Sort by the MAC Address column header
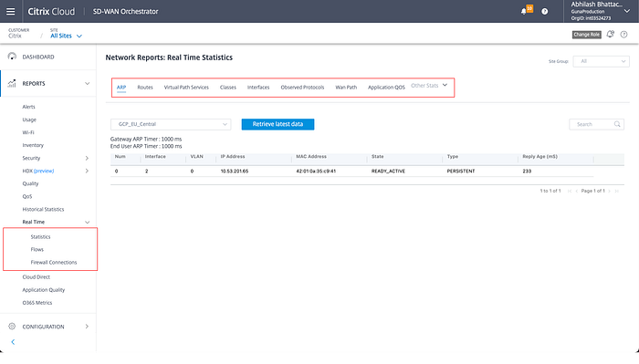 (311, 156)
